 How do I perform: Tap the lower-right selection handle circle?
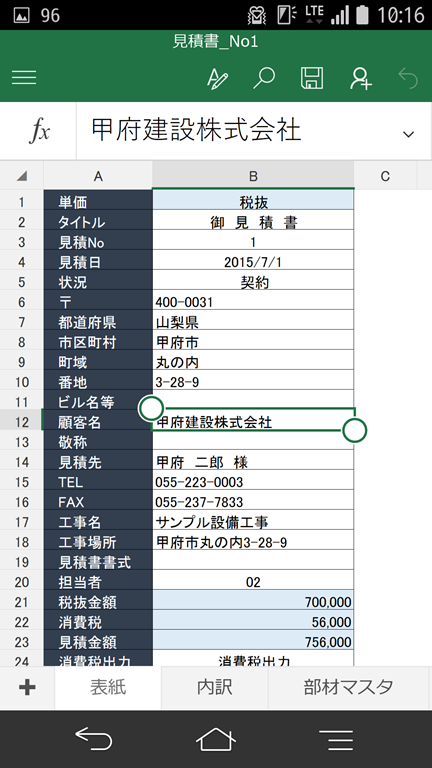[355, 430]
